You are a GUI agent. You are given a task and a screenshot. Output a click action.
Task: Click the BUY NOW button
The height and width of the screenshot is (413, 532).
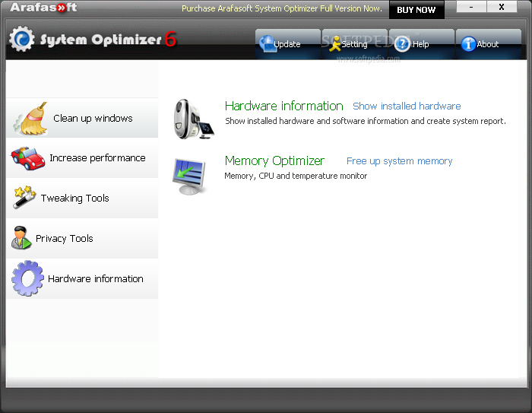[416, 10]
